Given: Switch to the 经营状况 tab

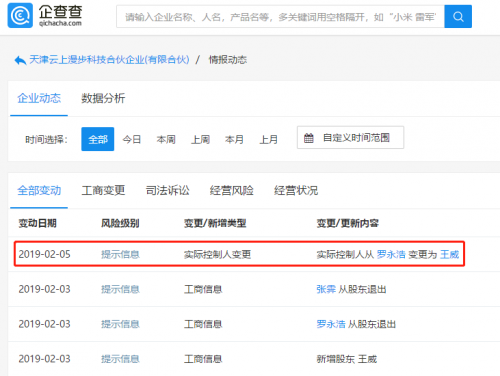Looking at the screenshot, I should coord(296,191).
